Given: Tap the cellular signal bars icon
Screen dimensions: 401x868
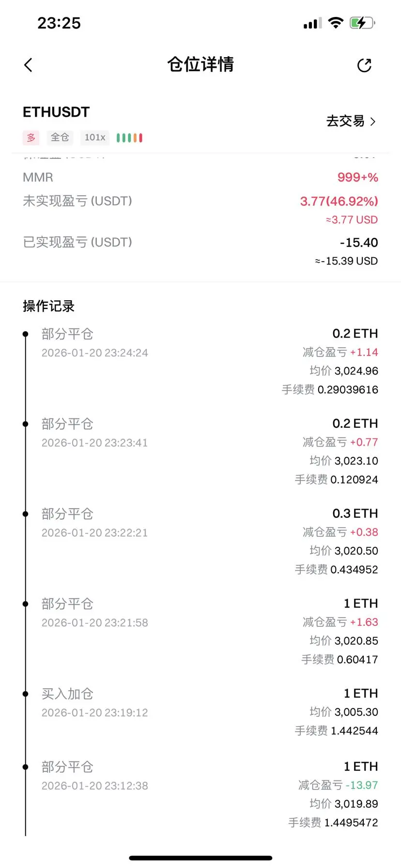Looking at the screenshot, I should click(312, 23).
